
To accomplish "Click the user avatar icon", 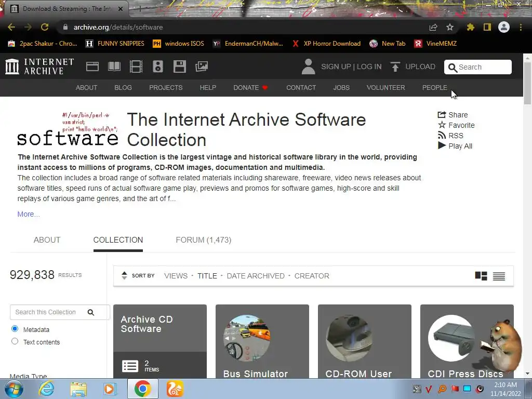I will [x=308, y=66].
